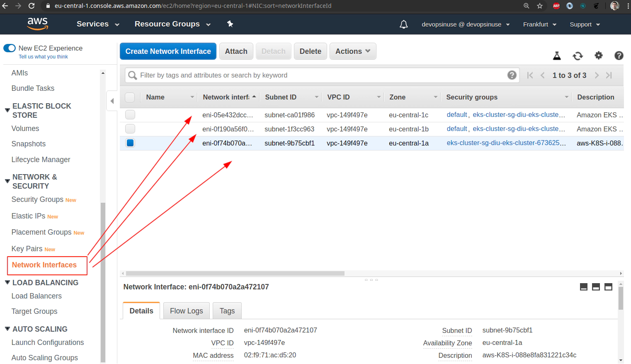Minimize the details pane layout icon
The width and height of the screenshot is (631, 364).
584,287
